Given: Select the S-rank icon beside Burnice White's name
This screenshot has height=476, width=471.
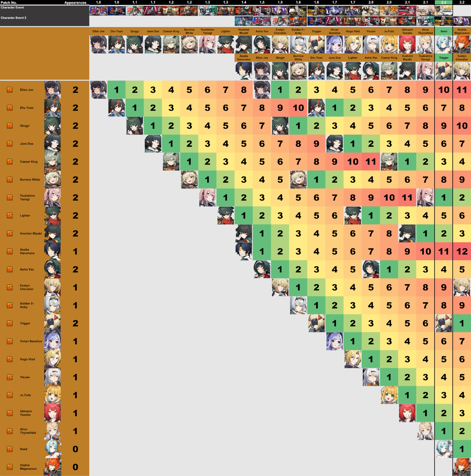Looking at the screenshot, I should click(10, 180).
